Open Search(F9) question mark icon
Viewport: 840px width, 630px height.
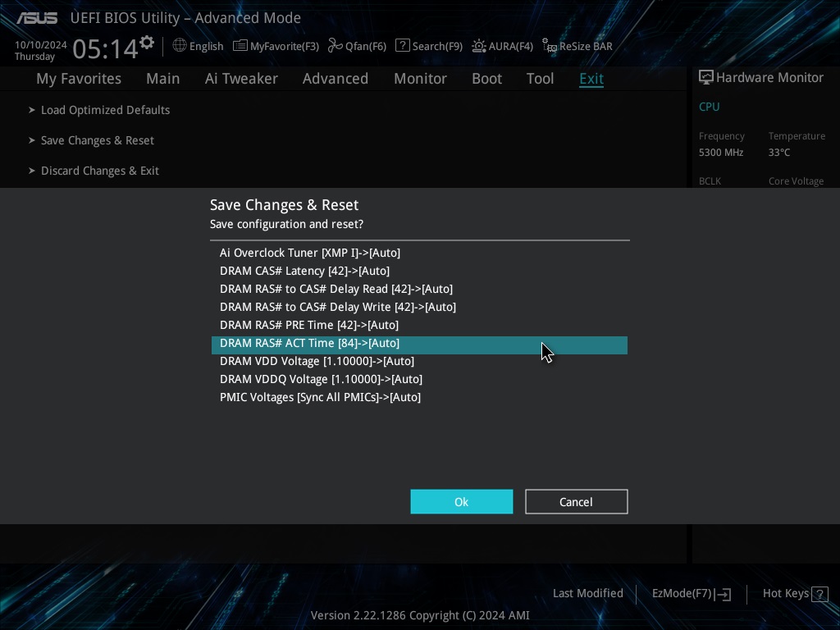[402, 46]
